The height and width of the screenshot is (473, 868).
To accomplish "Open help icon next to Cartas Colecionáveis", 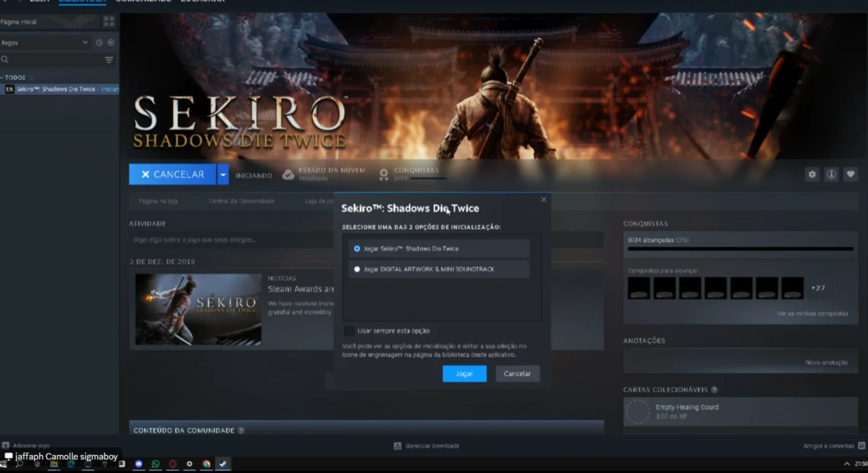I will point(714,390).
